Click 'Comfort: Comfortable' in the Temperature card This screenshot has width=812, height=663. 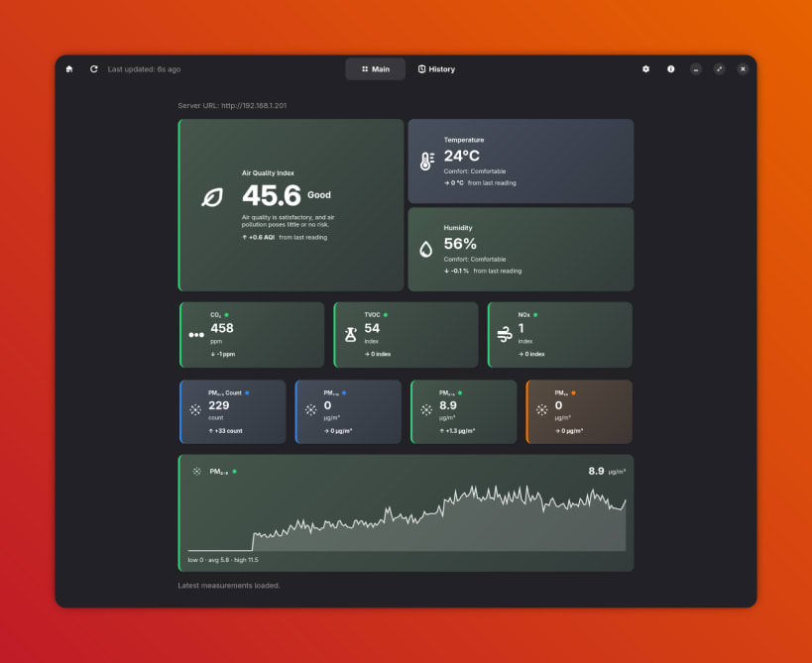474,171
